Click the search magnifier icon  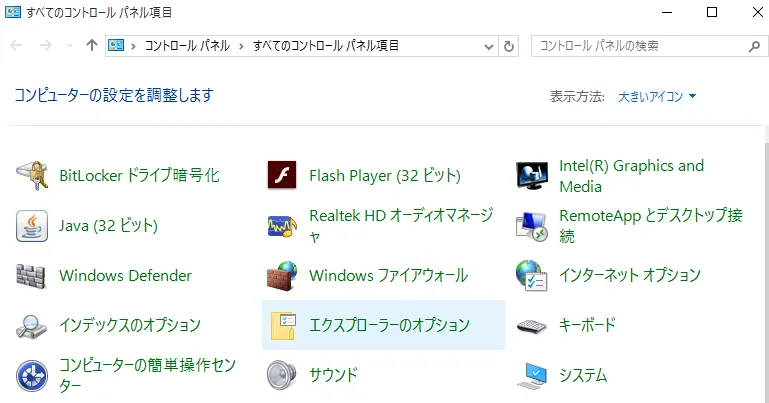tap(754, 47)
